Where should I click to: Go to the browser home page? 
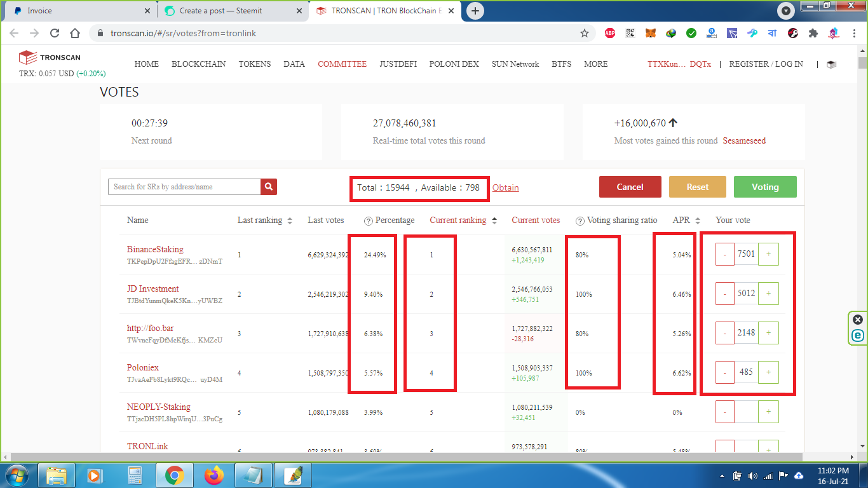75,33
